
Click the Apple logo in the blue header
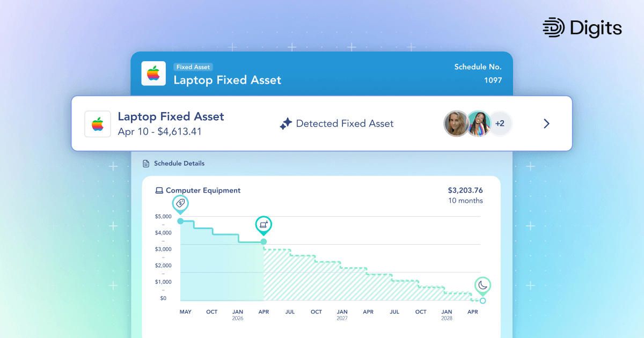pyautogui.click(x=153, y=74)
